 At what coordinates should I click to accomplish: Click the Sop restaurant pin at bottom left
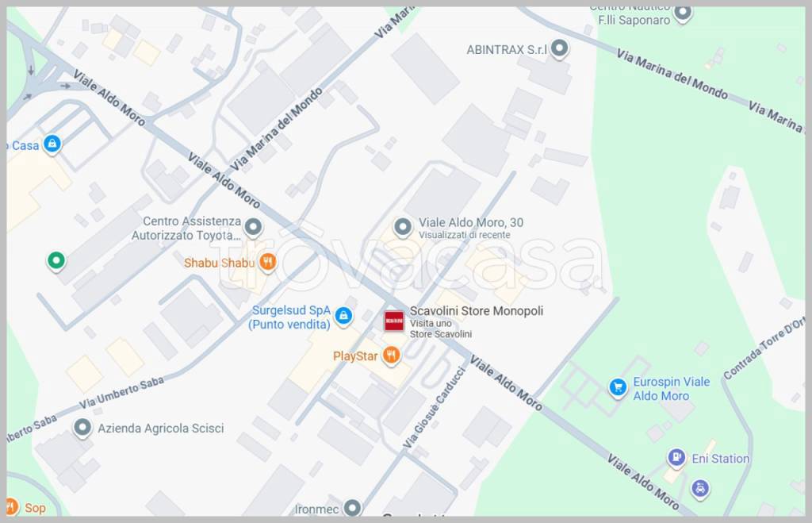click(x=11, y=506)
